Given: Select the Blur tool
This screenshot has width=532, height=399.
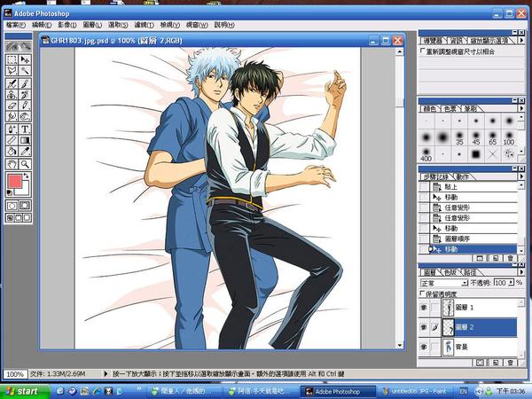Looking at the screenshot, I should coord(12,116).
